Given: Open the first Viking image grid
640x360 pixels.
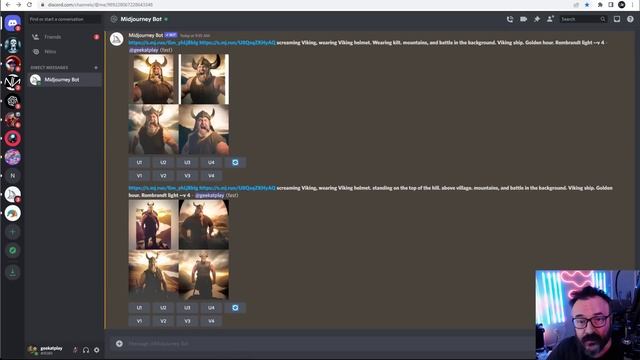Looking at the screenshot, I should click(179, 104).
